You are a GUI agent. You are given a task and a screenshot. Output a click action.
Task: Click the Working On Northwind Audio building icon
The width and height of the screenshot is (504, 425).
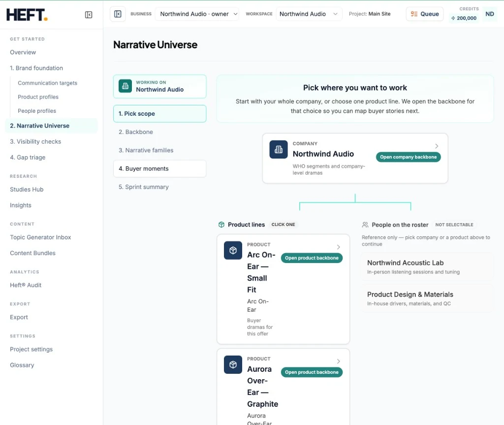coord(125,86)
